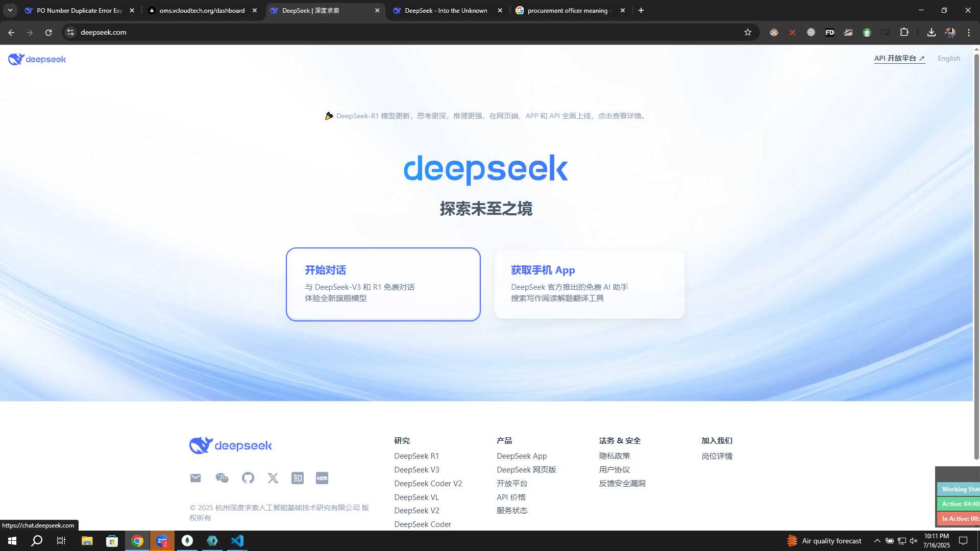
Task: Switch to procurement officer meaning tab
Action: [569, 10]
